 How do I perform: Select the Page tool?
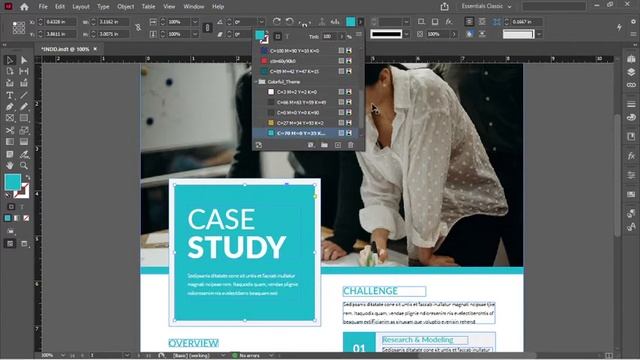tap(10, 71)
